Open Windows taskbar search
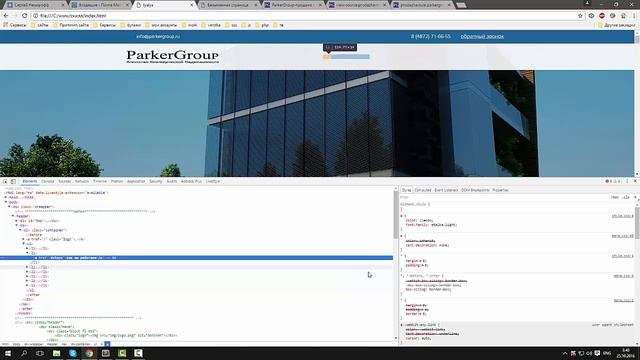 24,353
